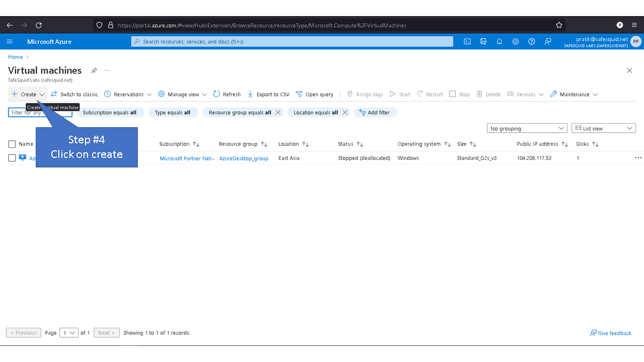Open the notifications bell
This screenshot has width=644, height=362.
click(x=499, y=42)
